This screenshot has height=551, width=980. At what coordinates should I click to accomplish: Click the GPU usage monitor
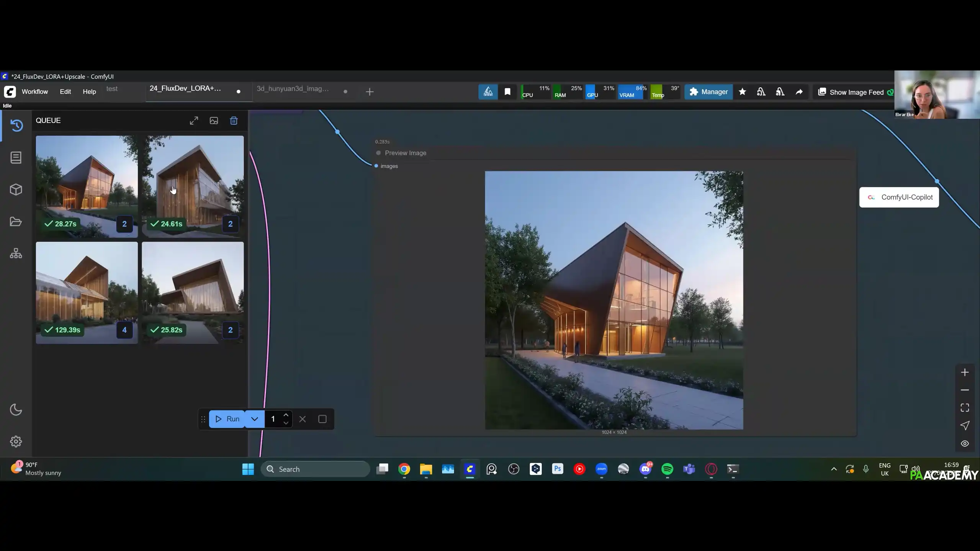(600, 92)
